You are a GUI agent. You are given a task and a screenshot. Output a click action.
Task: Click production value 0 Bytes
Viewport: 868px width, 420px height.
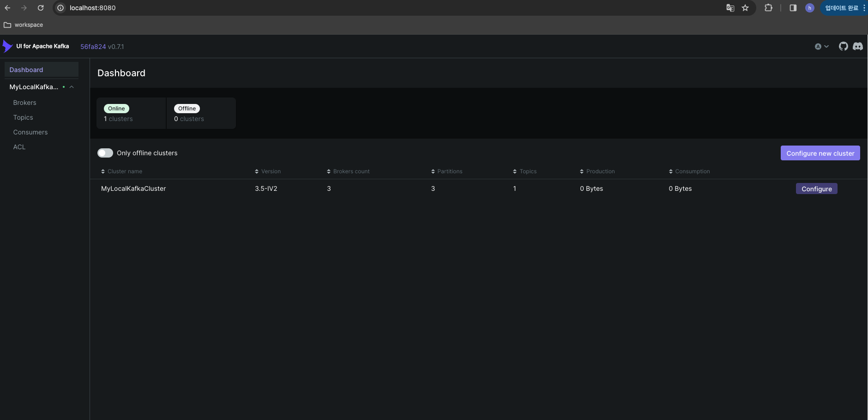pyautogui.click(x=591, y=189)
